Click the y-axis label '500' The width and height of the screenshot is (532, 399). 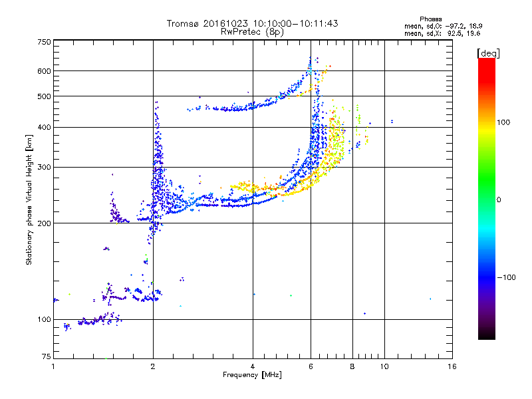click(x=45, y=96)
